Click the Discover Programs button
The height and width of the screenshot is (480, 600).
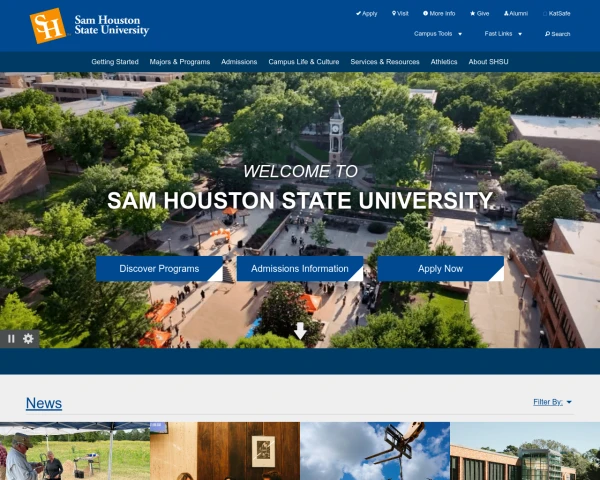tap(159, 269)
